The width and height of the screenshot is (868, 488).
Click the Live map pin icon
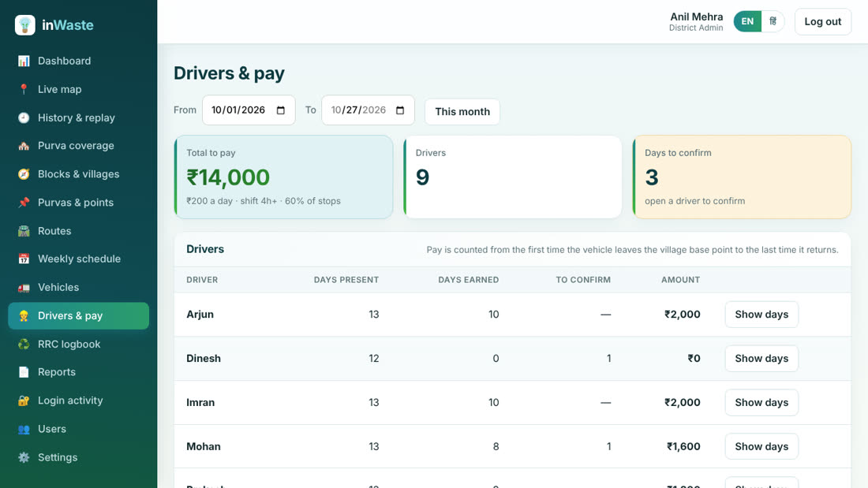[24, 89]
